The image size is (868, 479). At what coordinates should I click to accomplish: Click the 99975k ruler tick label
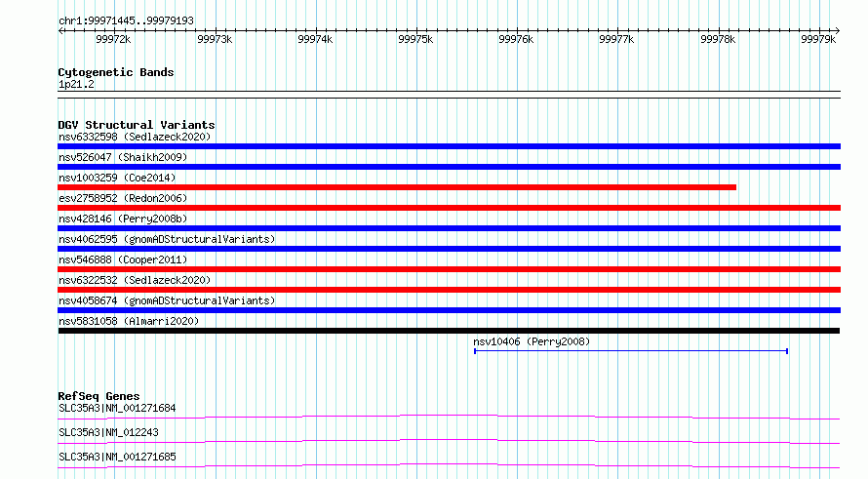415,39
